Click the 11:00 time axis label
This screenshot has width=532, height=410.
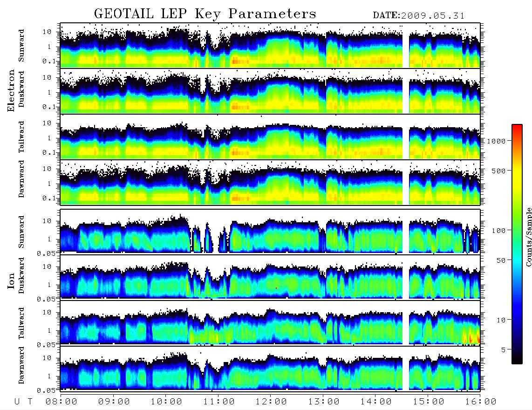pos(219,402)
